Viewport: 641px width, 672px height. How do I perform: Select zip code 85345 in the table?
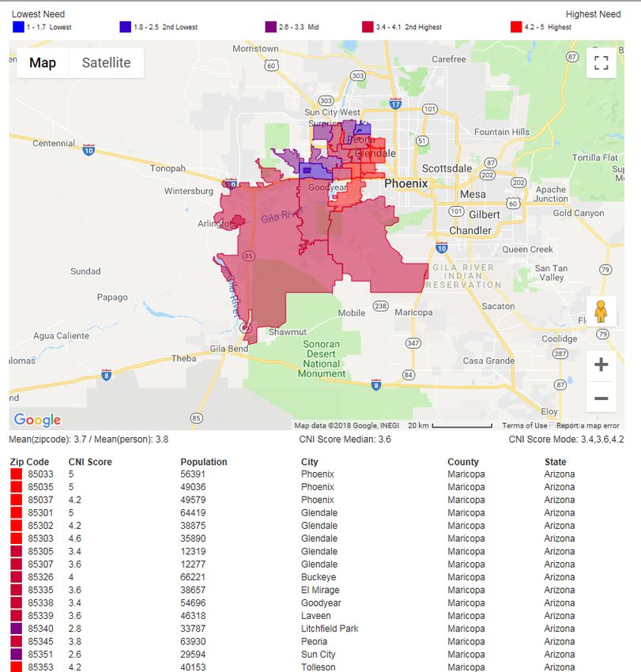41,642
